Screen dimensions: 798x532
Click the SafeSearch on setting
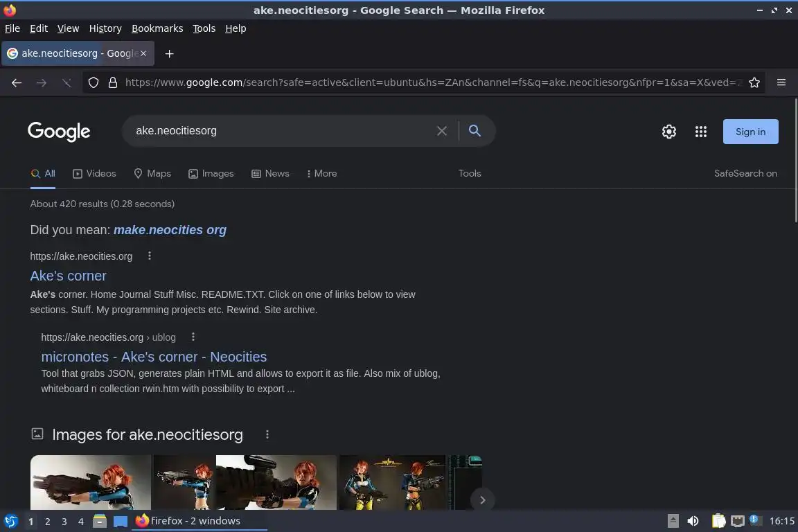pyautogui.click(x=745, y=174)
